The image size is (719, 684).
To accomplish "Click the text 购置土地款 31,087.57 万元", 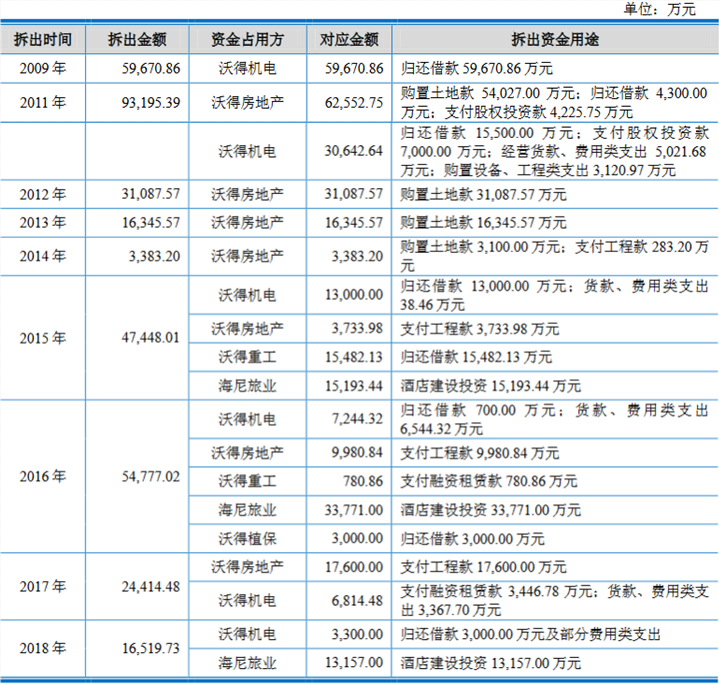I will pos(483,195).
